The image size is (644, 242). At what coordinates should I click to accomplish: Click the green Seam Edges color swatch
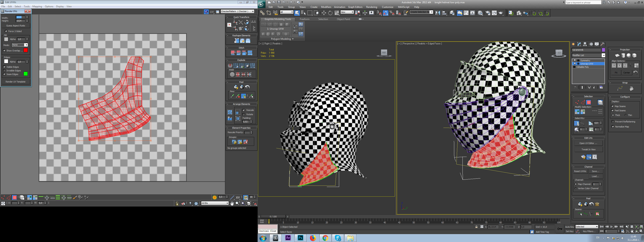point(26,74)
